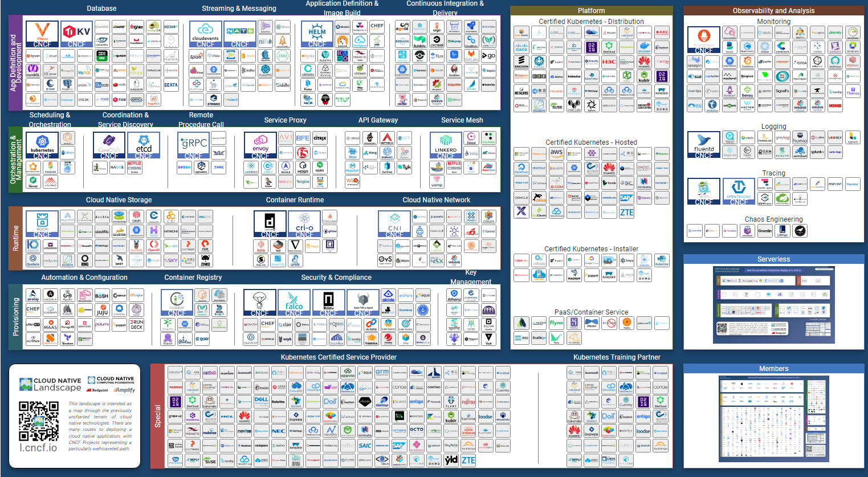This screenshot has width=868, height=477.
Task: Select the Platform section header
Action: [x=592, y=11]
